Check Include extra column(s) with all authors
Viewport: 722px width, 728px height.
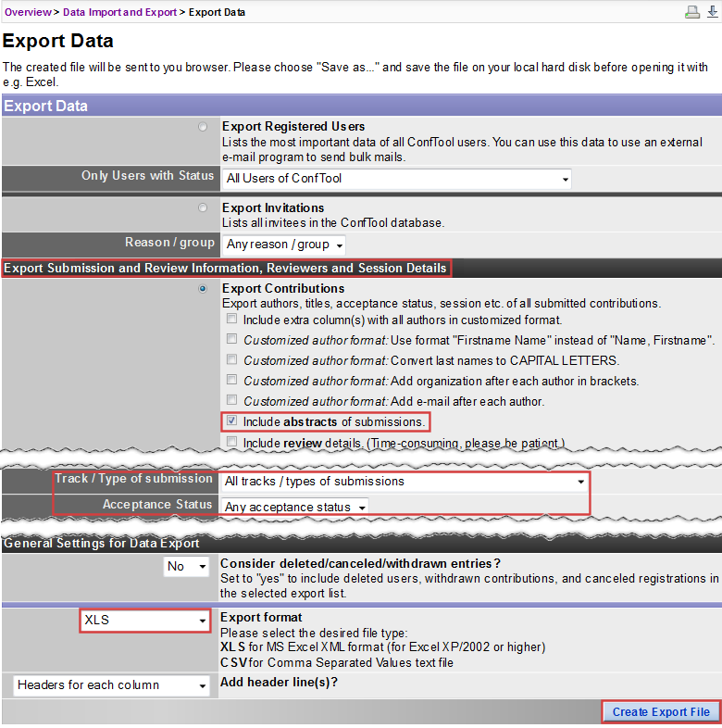coord(232,320)
